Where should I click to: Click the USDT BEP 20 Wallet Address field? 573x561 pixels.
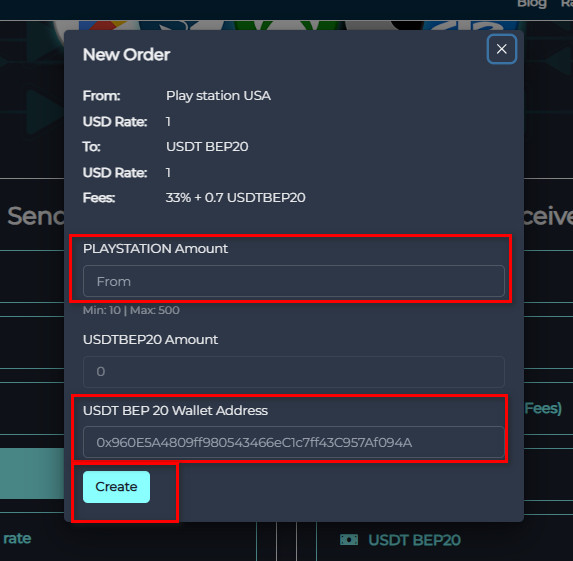click(293, 442)
